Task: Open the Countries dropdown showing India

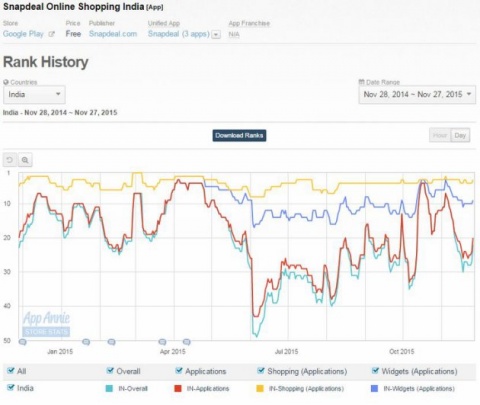Action: pyautogui.click(x=34, y=94)
